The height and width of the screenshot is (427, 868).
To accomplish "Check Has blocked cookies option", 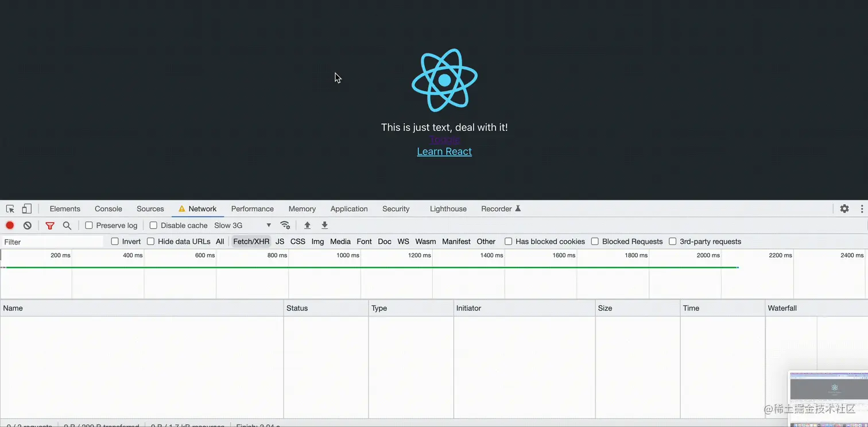I will (508, 242).
